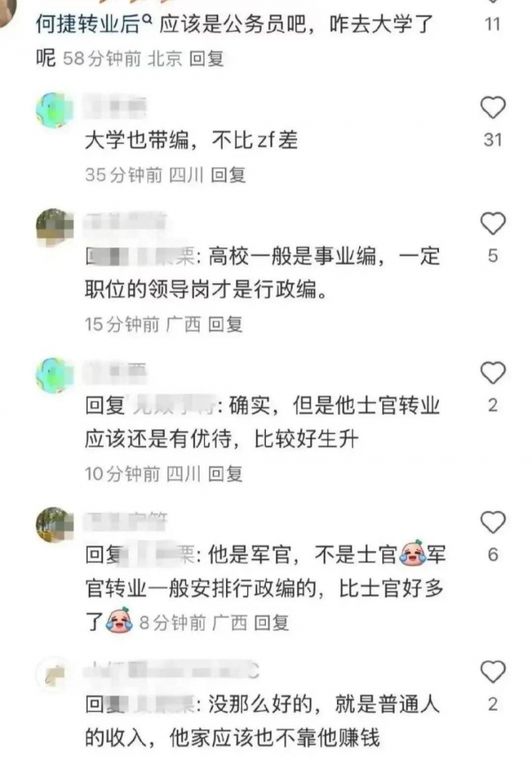Like the comment about 士官转业有优待
Image resolution: width=532 pixels, height=757 pixels.
click(492, 373)
